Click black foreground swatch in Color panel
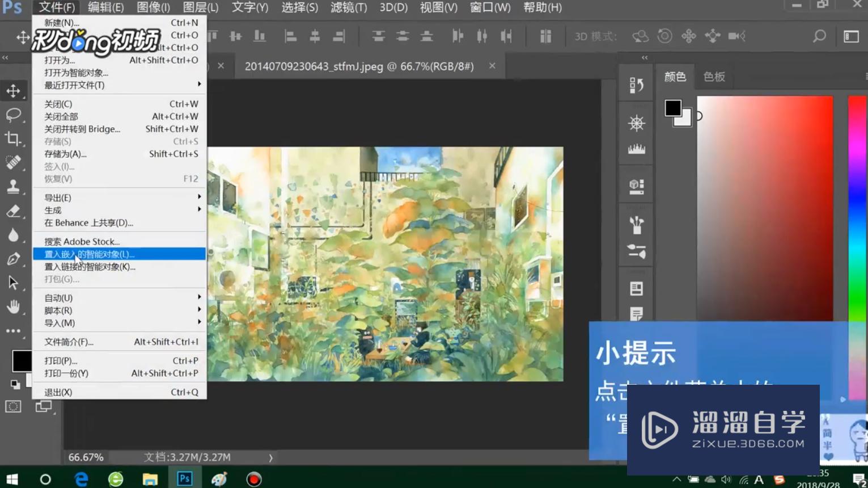The height and width of the screenshot is (488, 868). pyautogui.click(x=673, y=108)
